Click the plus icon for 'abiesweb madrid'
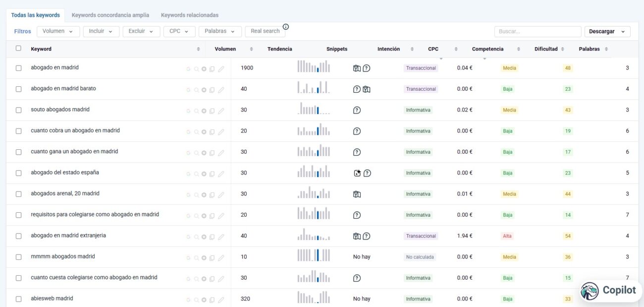Image resolution: width=644 pixels, height=307 pixels. pyautogui.click(x=204, y=300)
